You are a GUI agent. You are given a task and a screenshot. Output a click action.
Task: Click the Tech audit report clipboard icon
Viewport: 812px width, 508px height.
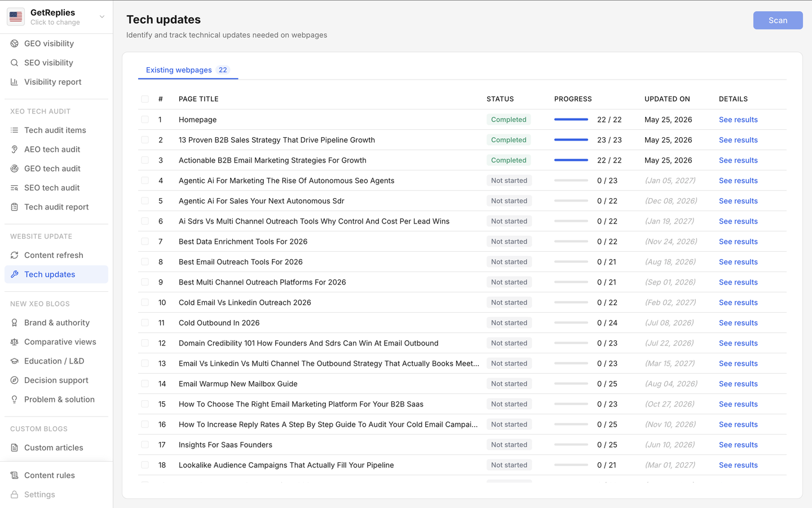pyautogui.click(x=15, y=207)
